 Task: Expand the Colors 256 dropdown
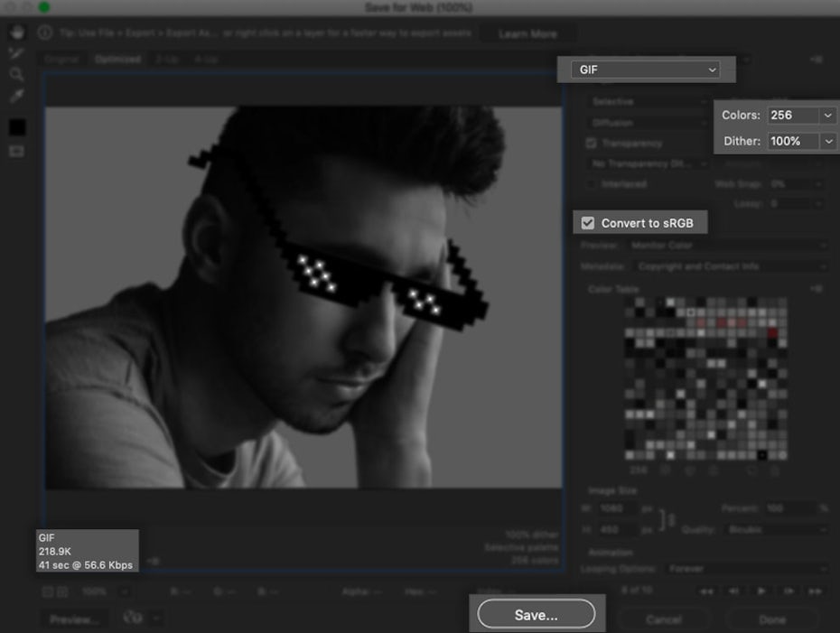click(827, 116)
